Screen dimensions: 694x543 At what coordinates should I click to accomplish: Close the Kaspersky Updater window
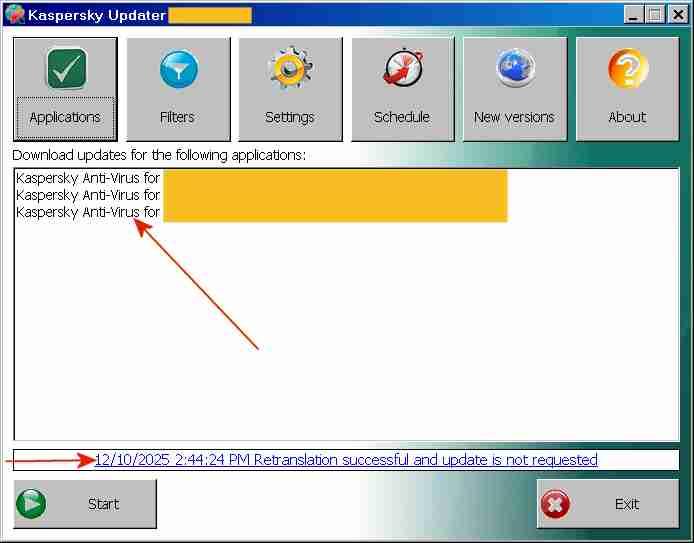tap(678, 15)
